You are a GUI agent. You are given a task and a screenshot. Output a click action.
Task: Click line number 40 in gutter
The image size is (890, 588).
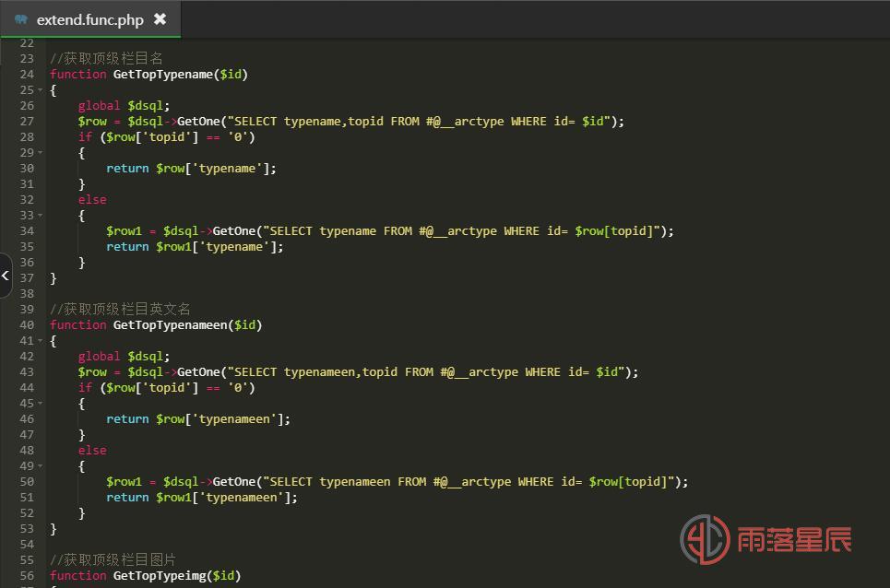(27, 325)
